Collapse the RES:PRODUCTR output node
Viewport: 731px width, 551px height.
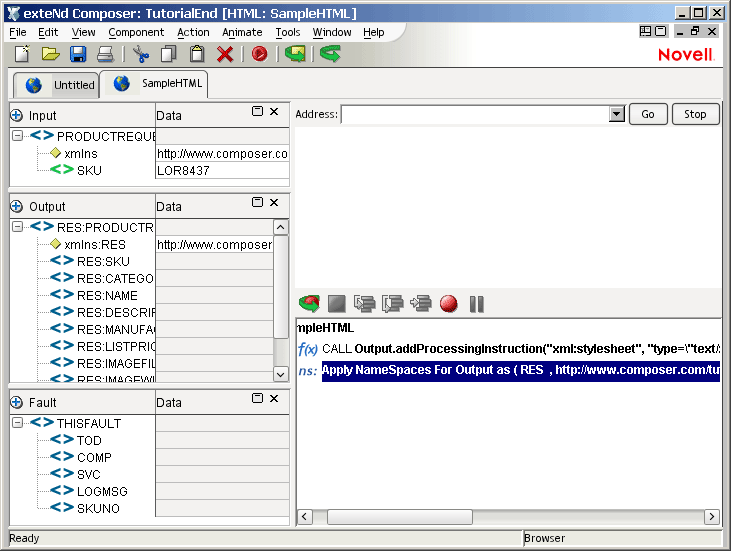[17, 227]
